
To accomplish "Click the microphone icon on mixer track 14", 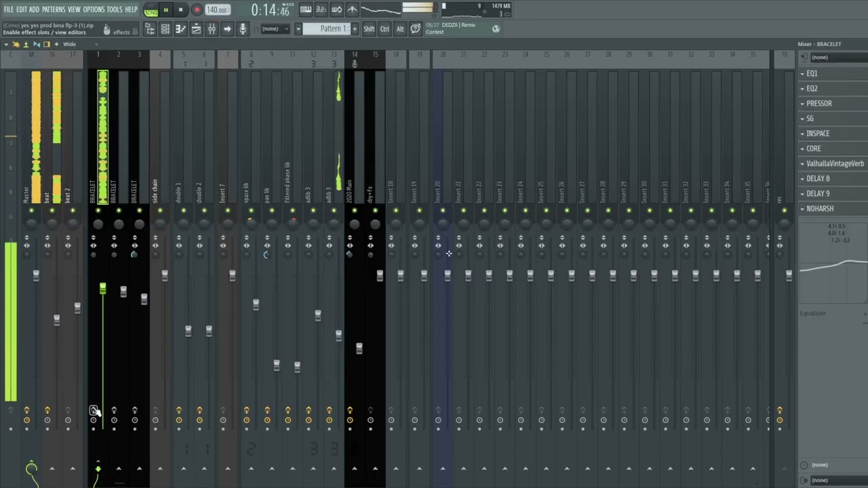I will pyautogui.click(x=355, y=64).
